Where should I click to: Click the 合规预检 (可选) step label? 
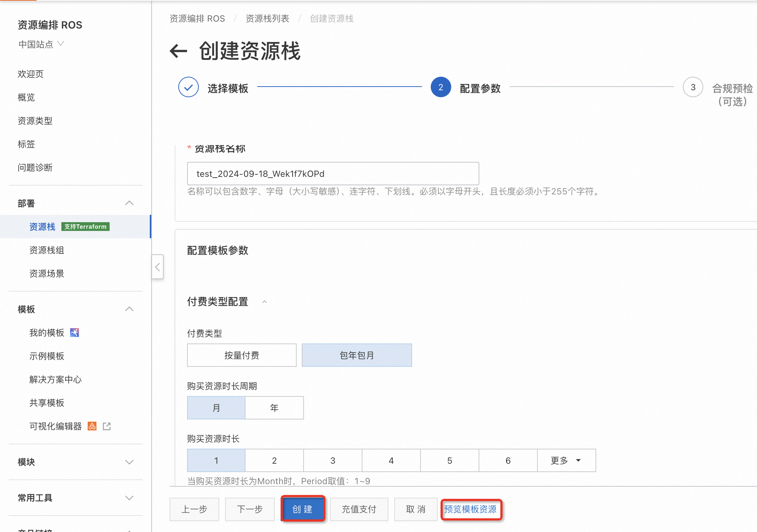pos(733,95)
